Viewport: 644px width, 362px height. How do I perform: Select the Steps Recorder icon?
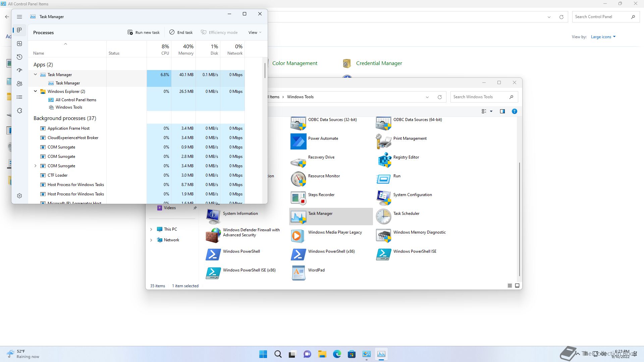coord(298,198)
